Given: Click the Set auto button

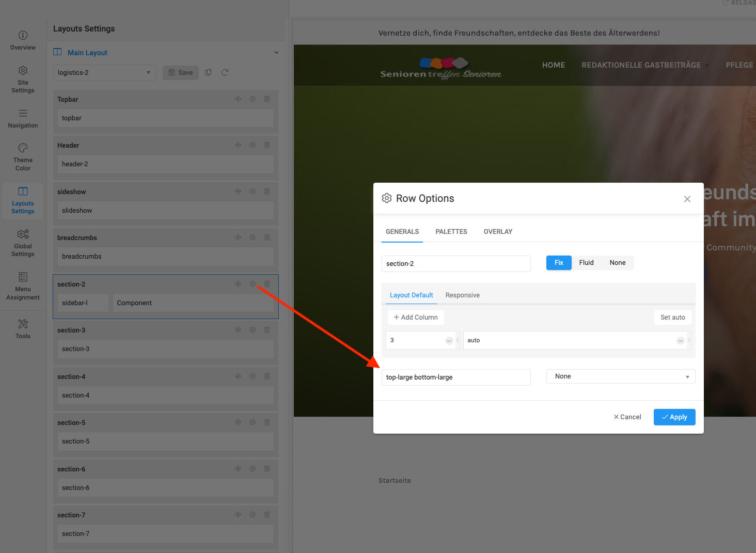Looking at the screenshot, I should pyautogui.click(x=673, y=318).
